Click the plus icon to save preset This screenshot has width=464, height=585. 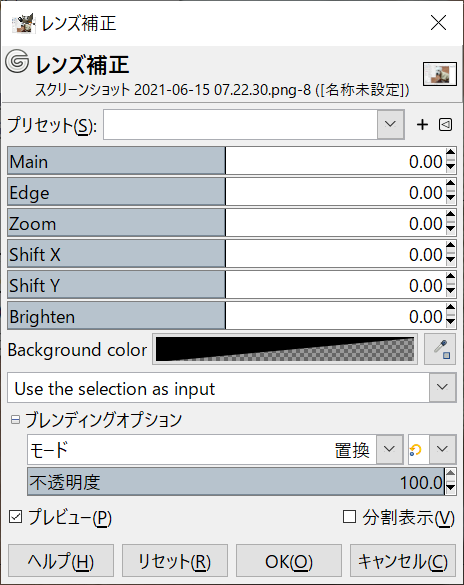click(422, 125)
